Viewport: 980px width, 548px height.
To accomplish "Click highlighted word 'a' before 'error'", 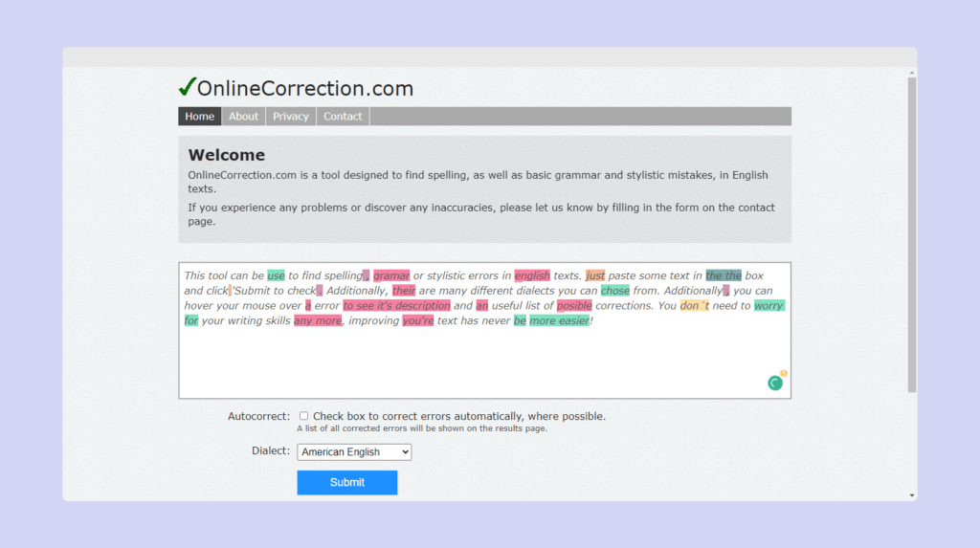I will (307, 305).
